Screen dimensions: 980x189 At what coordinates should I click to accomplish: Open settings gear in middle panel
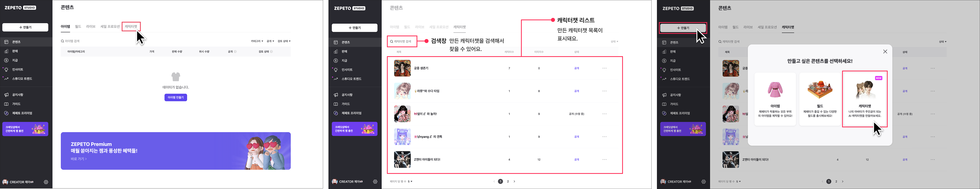tap(375, 182)
